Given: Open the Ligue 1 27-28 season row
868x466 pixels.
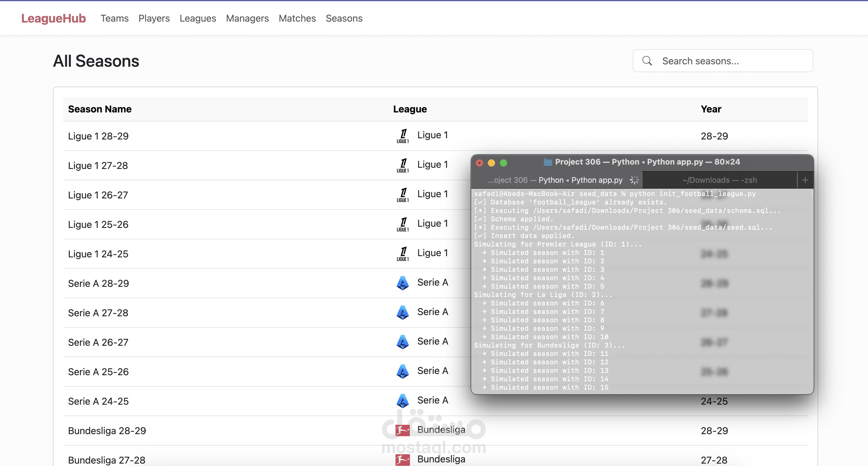Looking at the screenshot, I should (98, 165).
